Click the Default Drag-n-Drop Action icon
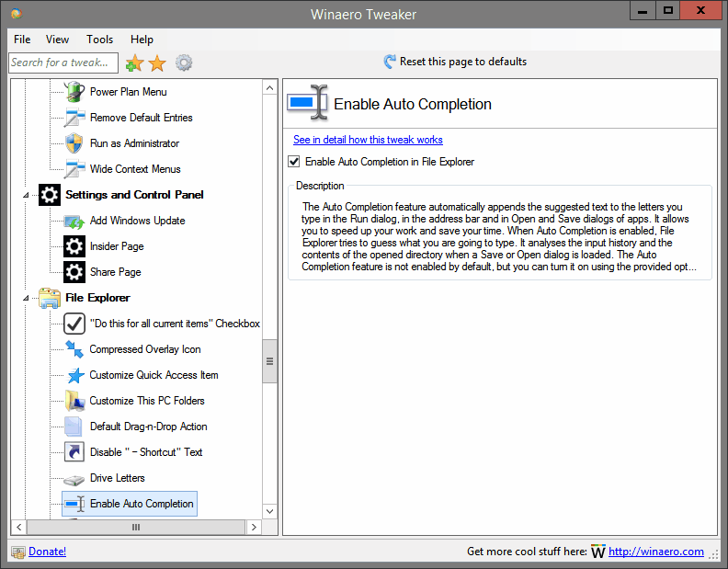 74,427
